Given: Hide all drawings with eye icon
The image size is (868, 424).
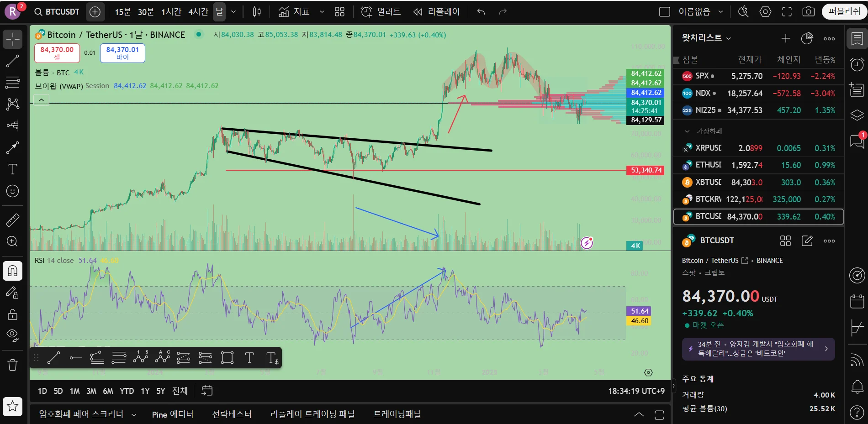Looking at the screenshot, I should click(x=12, y=336).
